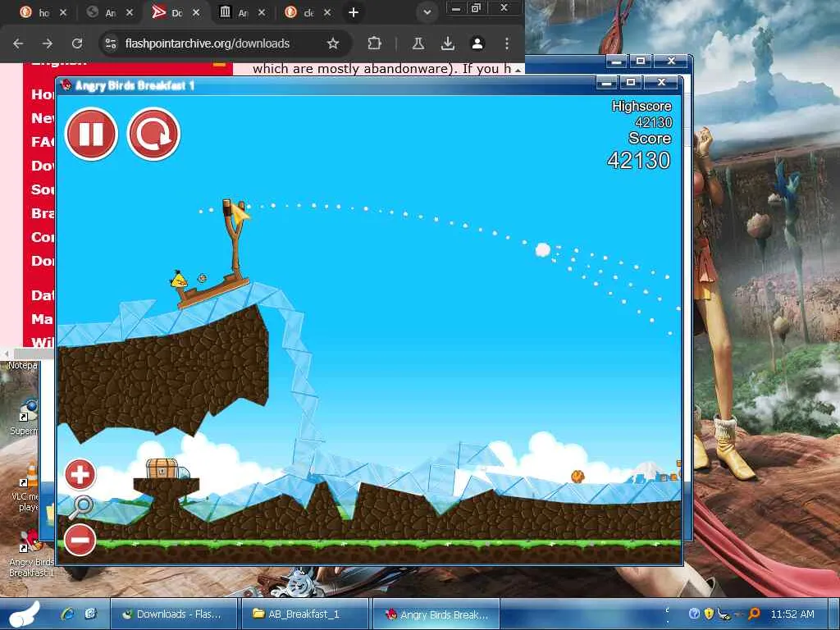Reload the flashpointarchive page
Screen dimensions: 840x630
point(77,43)
